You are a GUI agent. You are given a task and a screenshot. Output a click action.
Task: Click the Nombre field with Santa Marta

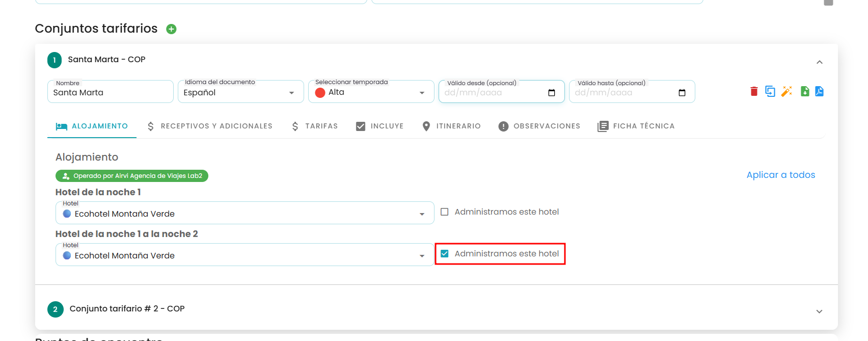click(110, 92)
